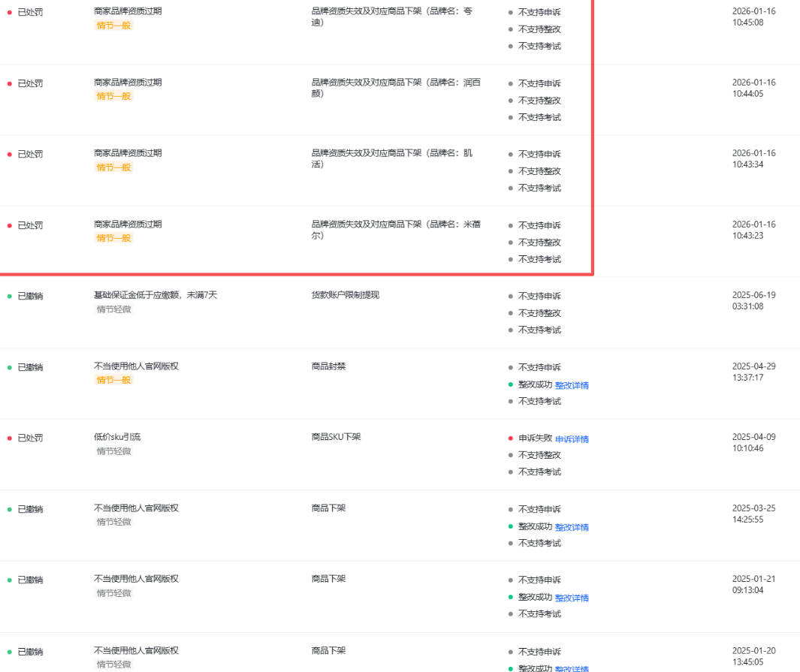
Task: Click grey dot beside 不支持申诉 in 米蓓尔 row
Action: [511, 226]
